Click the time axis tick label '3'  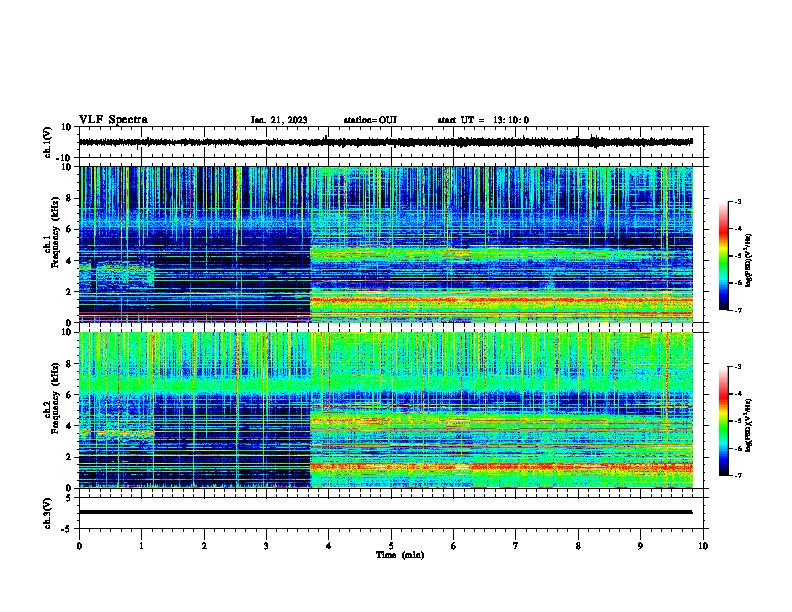(266, 546)
